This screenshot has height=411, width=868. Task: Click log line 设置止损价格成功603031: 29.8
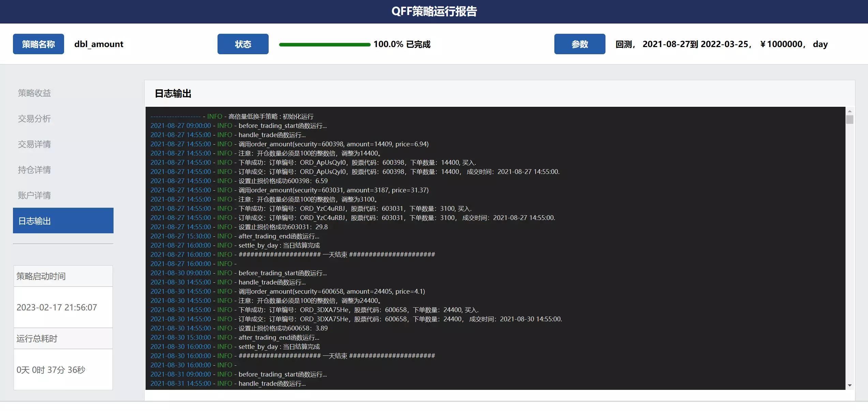click(239, 227)
